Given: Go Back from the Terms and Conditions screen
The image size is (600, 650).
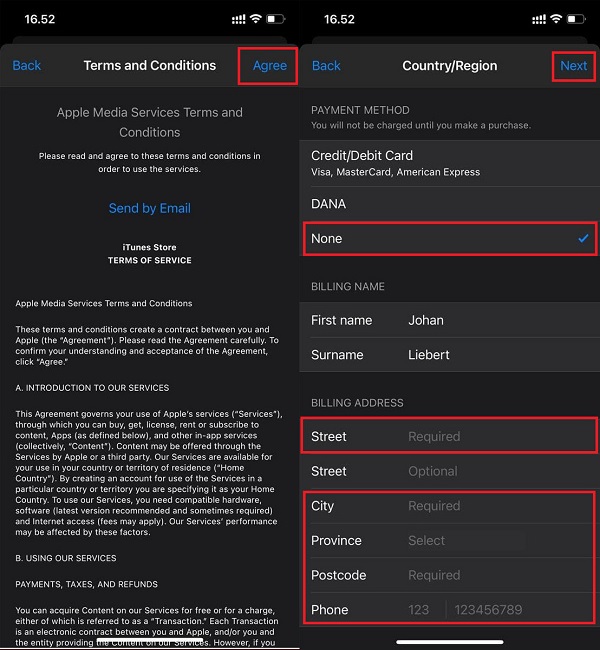Looking at the screenshot, I should [27, 65].
